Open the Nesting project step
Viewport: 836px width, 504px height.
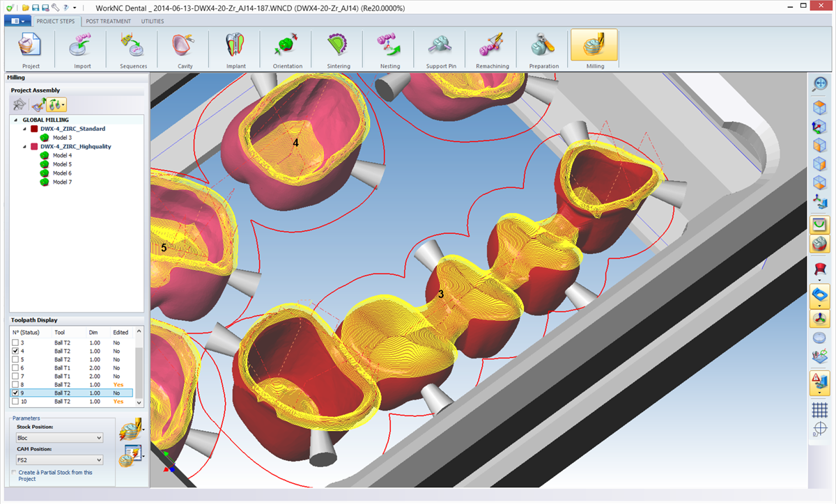389,49
